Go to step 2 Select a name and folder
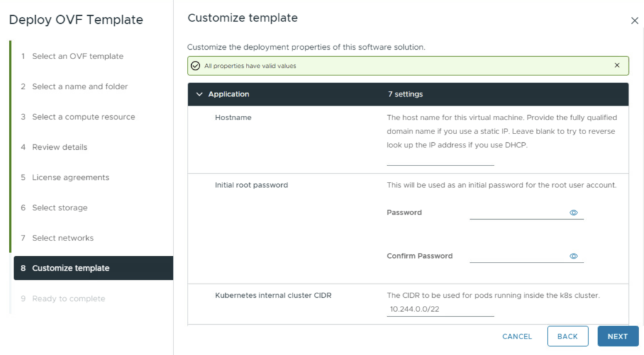644x355 pixels. (x=79, y=86)
